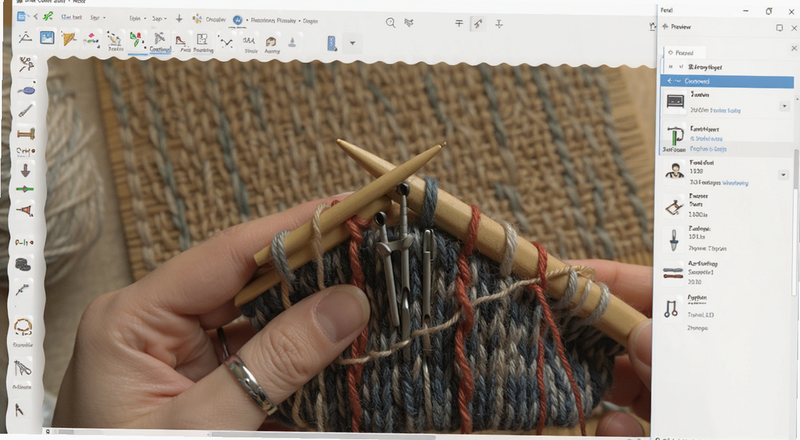Click the align-bottom icon in top toolbar
This screenshot has width=800, height=440.
499,23
